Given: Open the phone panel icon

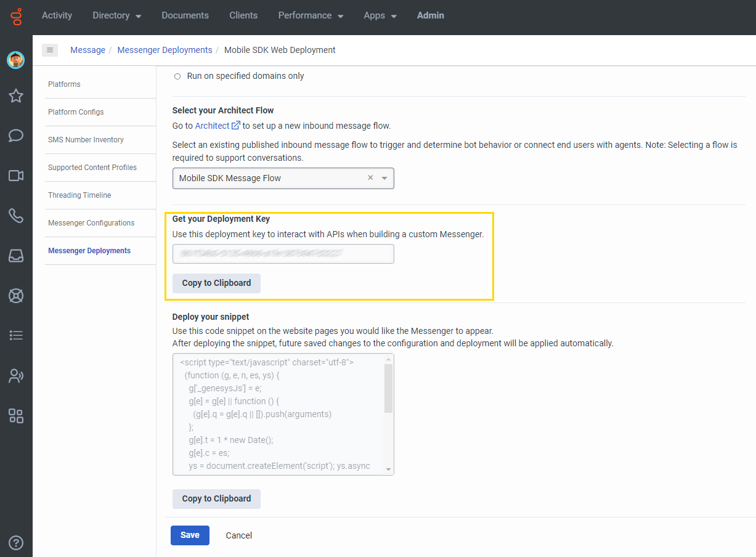Looking at the screenshot, I should coord(16,215).
